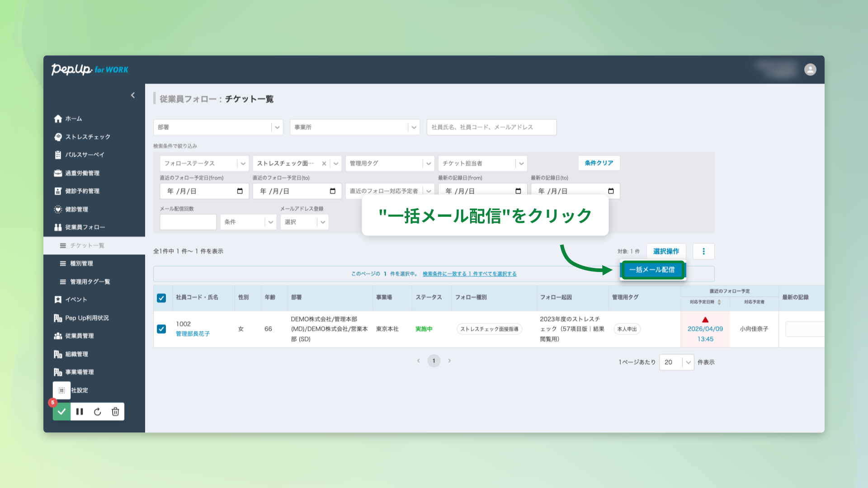The image size is (868, 488).
Task: Click the 2026/04/09 13:45 scheduled date
Action: tap(705, 334)
